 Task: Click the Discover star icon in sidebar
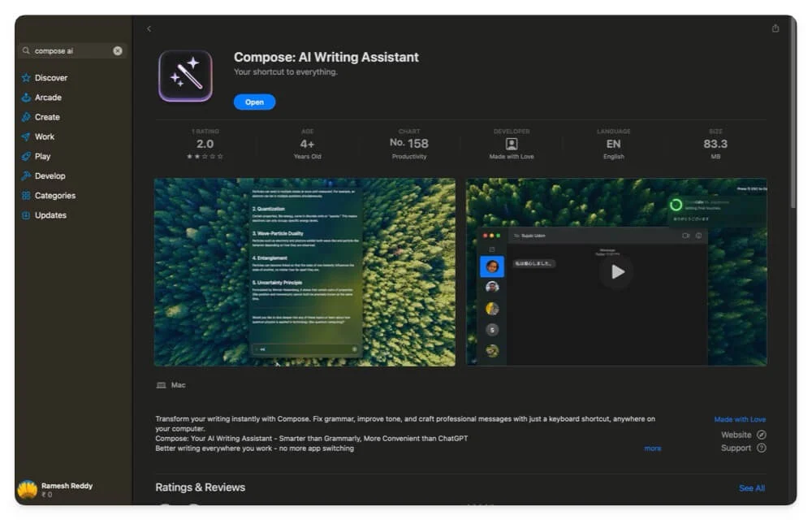coord(26,78)
